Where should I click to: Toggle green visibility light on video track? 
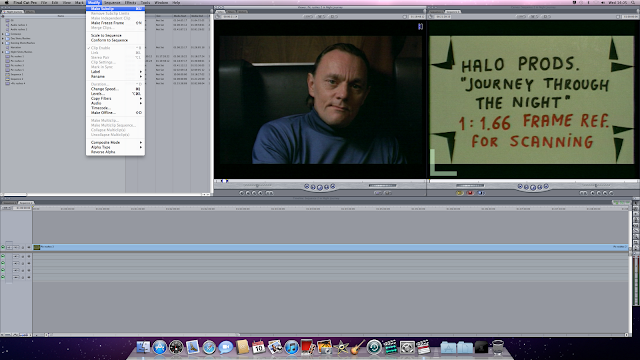(3, 247)
